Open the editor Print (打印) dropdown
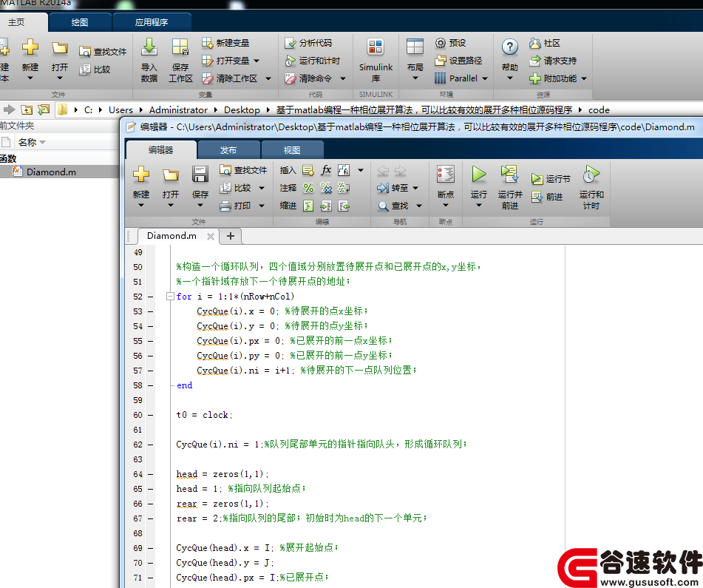The image size is (703, 588). coord(262,206)
